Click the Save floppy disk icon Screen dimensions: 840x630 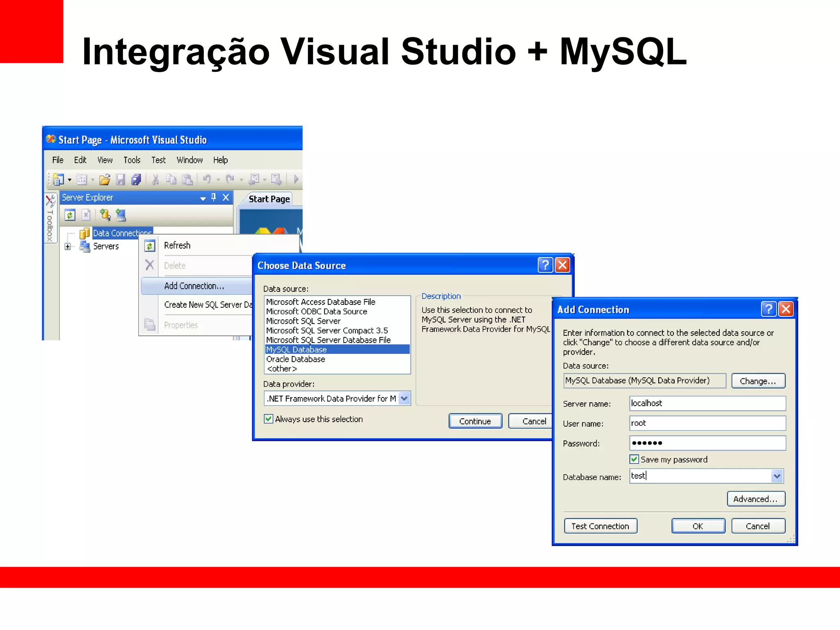(121, 179)
